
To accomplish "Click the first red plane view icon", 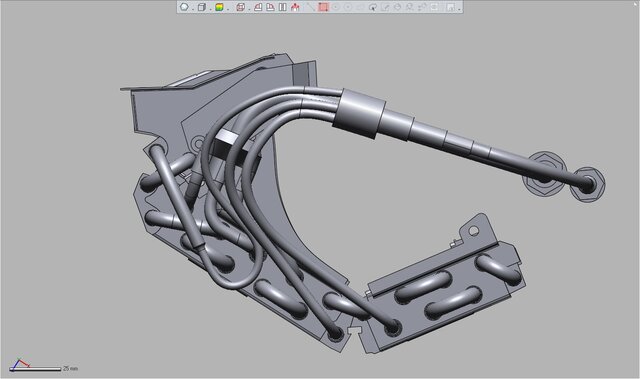I will pos(258,7).
